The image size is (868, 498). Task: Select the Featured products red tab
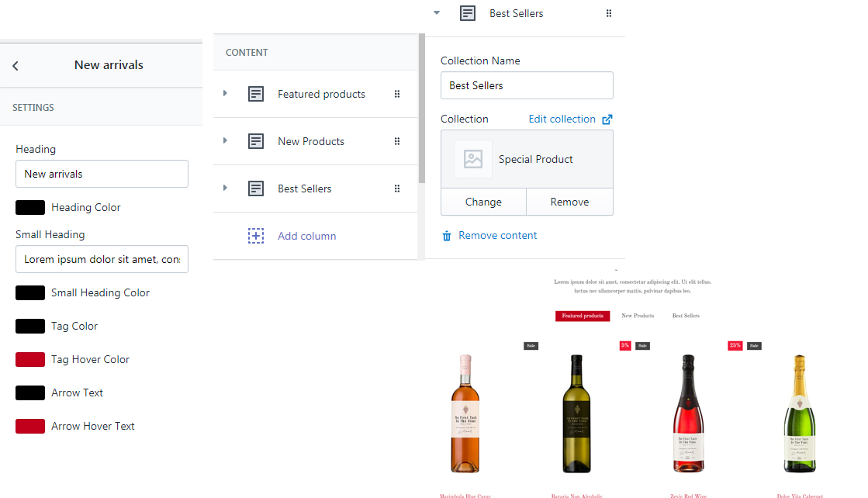point(583,316)
